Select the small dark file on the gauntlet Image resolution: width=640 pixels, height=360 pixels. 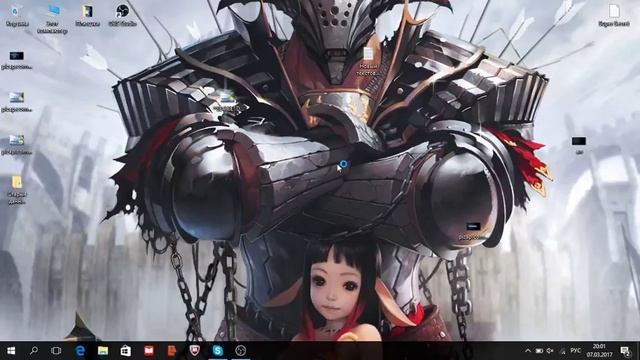click(473, 231)
